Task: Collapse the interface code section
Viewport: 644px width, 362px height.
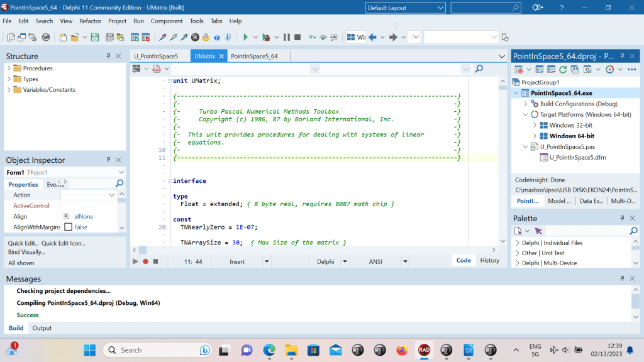Action: click(169, 181)
